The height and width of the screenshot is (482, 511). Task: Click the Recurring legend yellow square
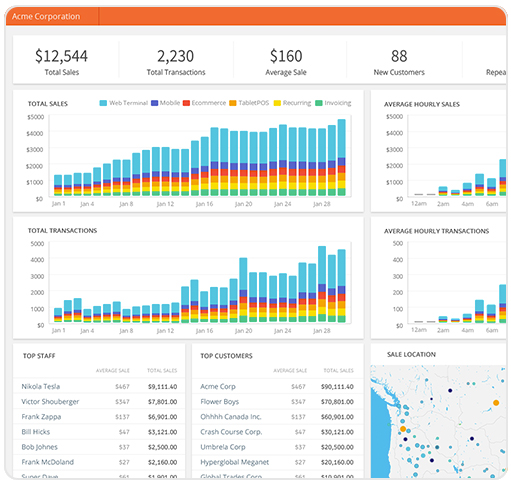[x=277, y=103]
